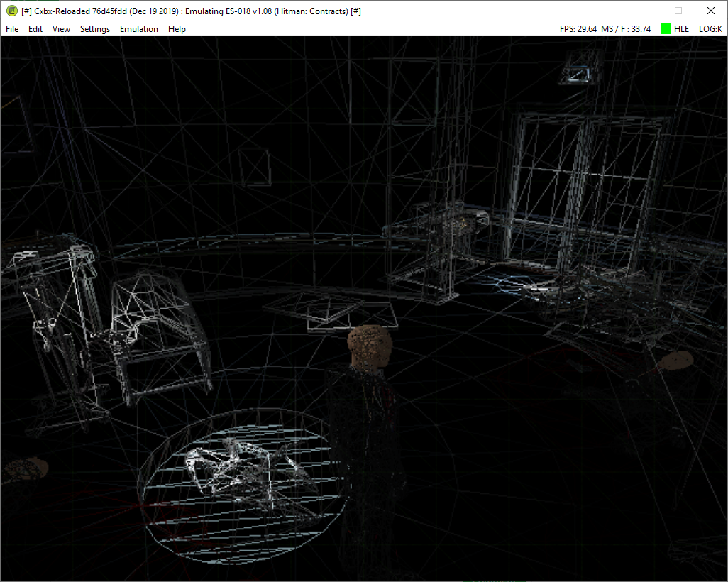Click the wireframe double doors in game view
The width and height of the screenshot is (728, 582).
pos(586,193)
